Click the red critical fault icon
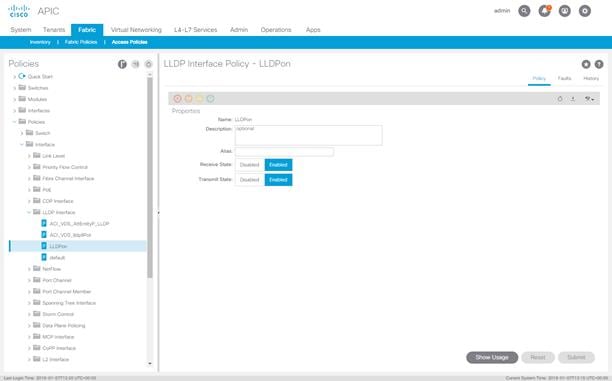The image size is (612, 381). click(178, 99)
